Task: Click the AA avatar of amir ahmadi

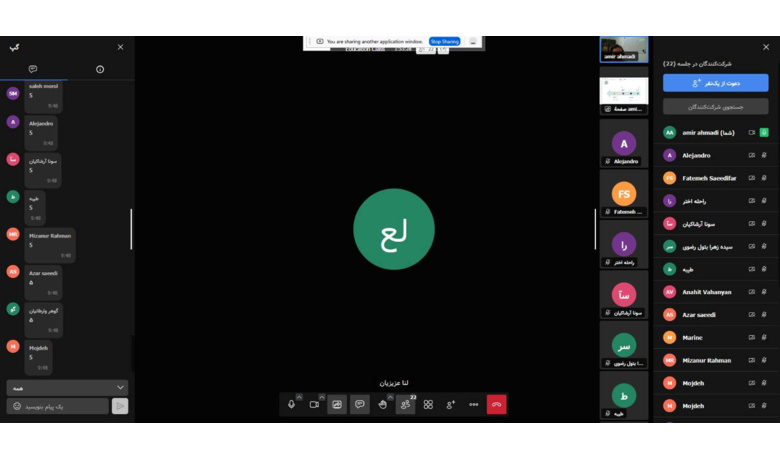Action: point(670,132)
